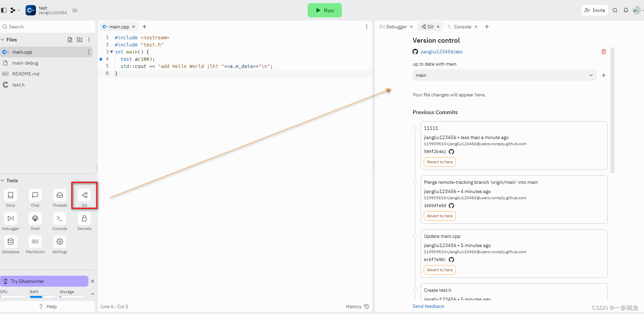Open the notifications bell

click(x=626, y=10)
